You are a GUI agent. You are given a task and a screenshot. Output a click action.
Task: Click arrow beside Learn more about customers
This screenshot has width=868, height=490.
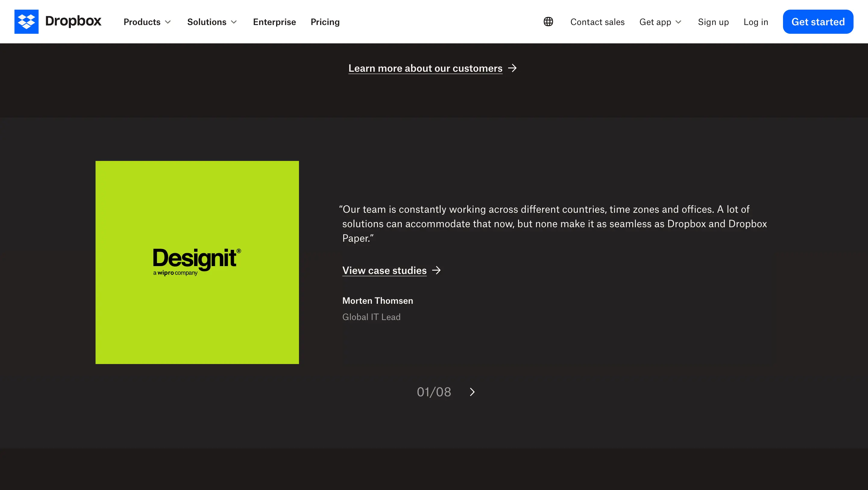point(512,68)
